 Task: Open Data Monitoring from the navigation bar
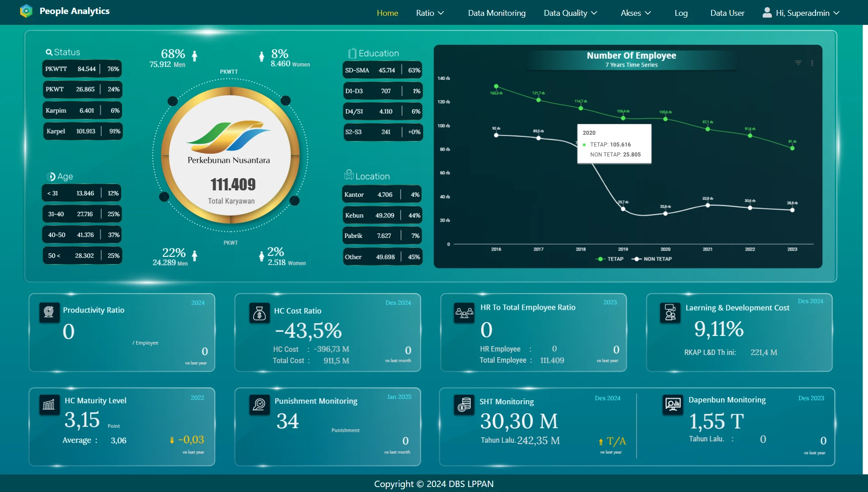496,13
